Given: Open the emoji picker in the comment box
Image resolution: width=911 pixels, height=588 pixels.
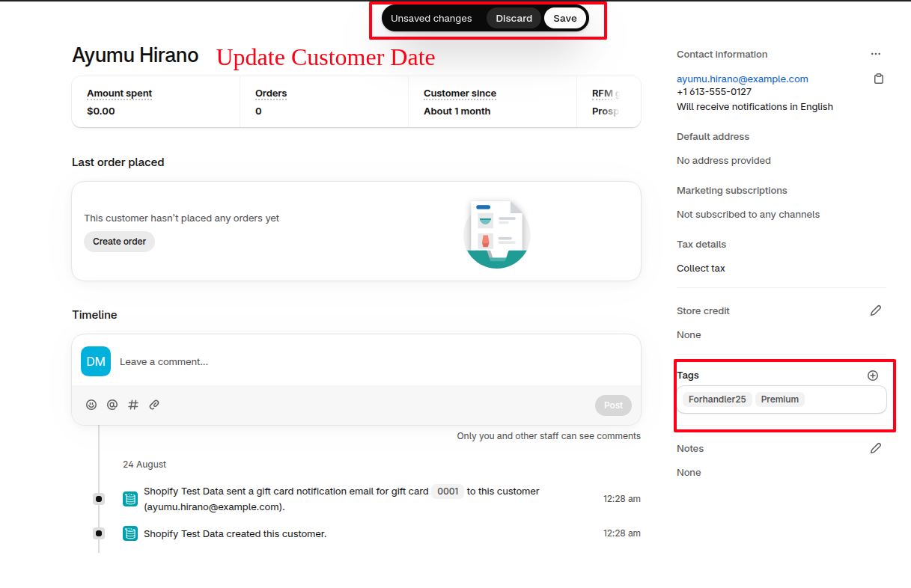Looking at the screenshot, I should tap(91, 405).
